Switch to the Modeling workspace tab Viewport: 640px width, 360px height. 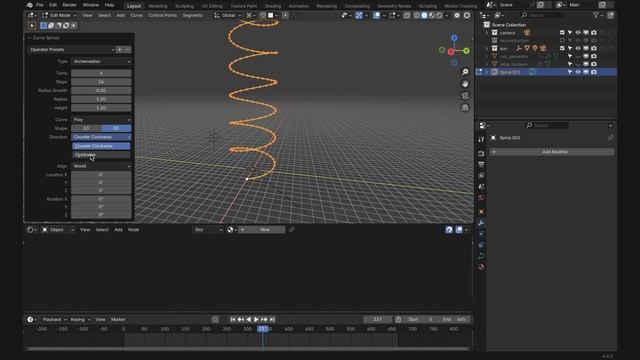(158, 6)
